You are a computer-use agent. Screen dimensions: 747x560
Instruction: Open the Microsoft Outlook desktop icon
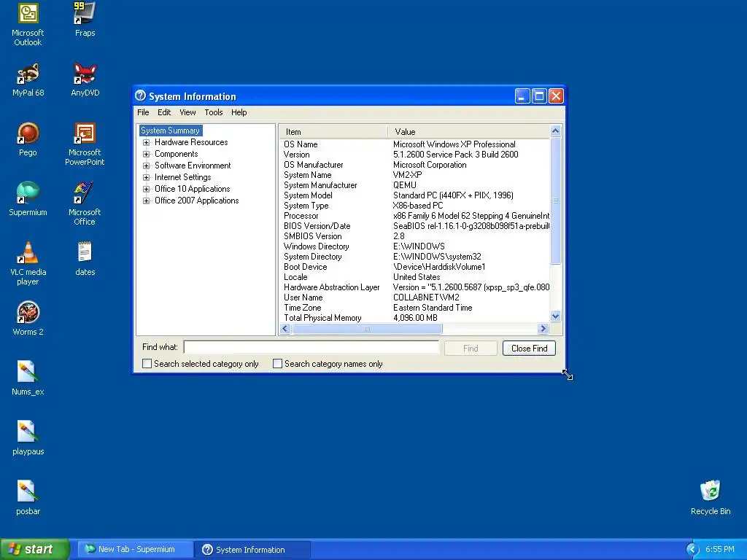(28, 24)
